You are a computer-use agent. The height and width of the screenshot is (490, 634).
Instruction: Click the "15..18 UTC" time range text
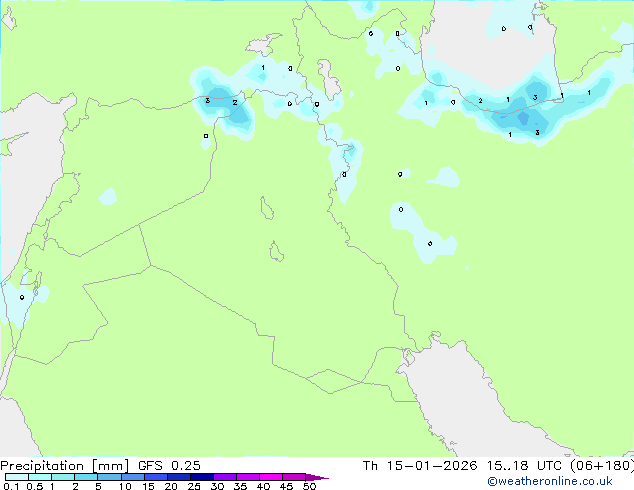click(524, 465)
